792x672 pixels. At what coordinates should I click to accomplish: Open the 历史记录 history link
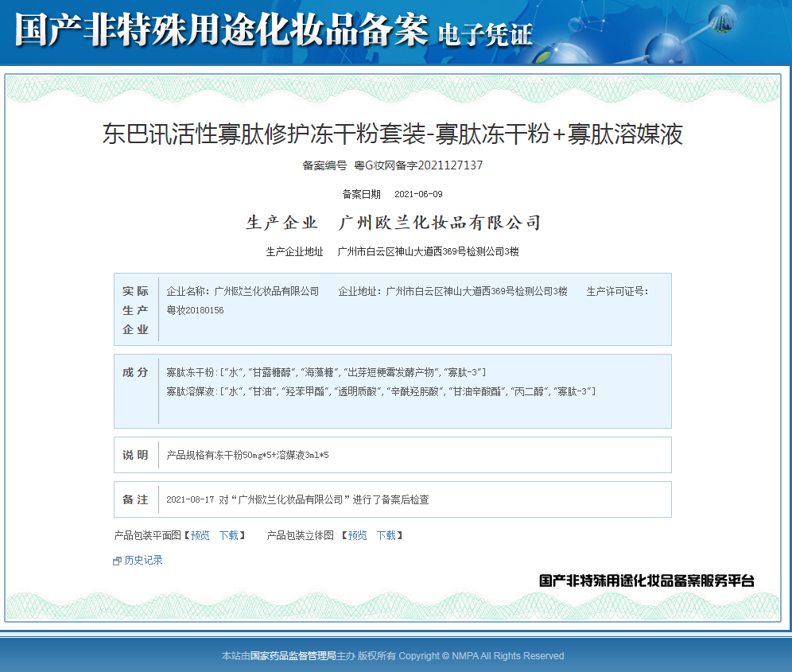click(x=143, y=561)
